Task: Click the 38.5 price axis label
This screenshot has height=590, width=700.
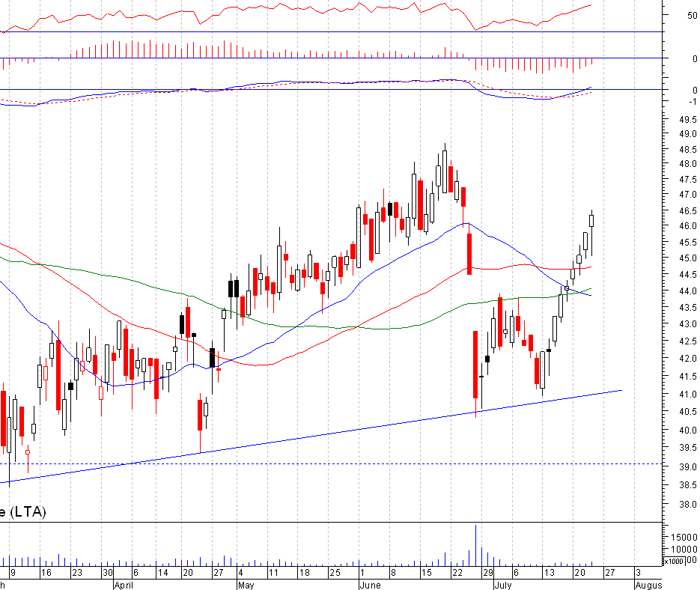Action: [x=687, y=485]
